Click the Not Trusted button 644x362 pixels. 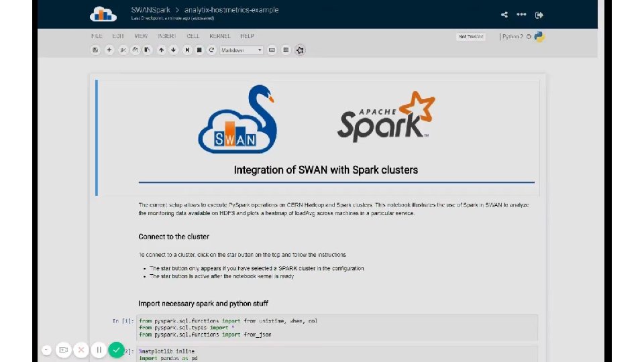(x=471, y=36)
